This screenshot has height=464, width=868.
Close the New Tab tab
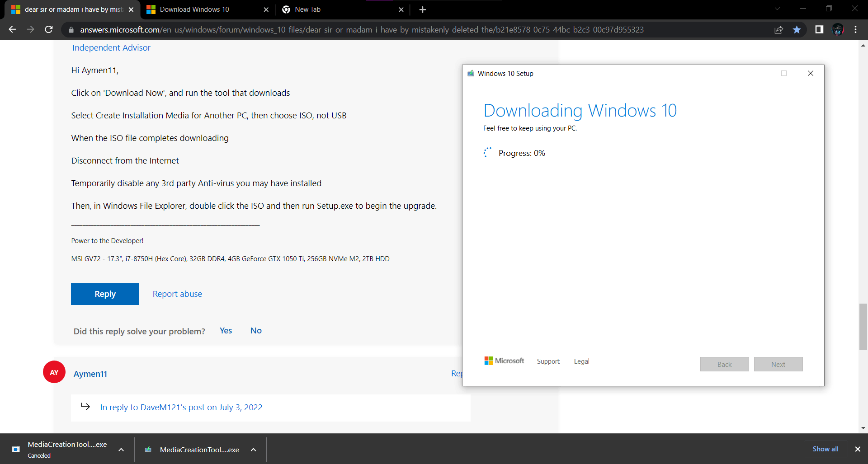point(401,9)
